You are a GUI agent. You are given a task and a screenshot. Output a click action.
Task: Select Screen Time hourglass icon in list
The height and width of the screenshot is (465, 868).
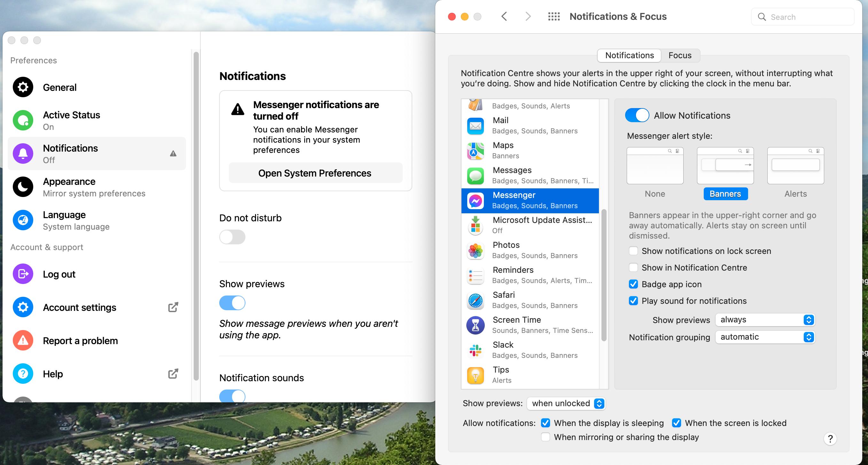point(476,326)
